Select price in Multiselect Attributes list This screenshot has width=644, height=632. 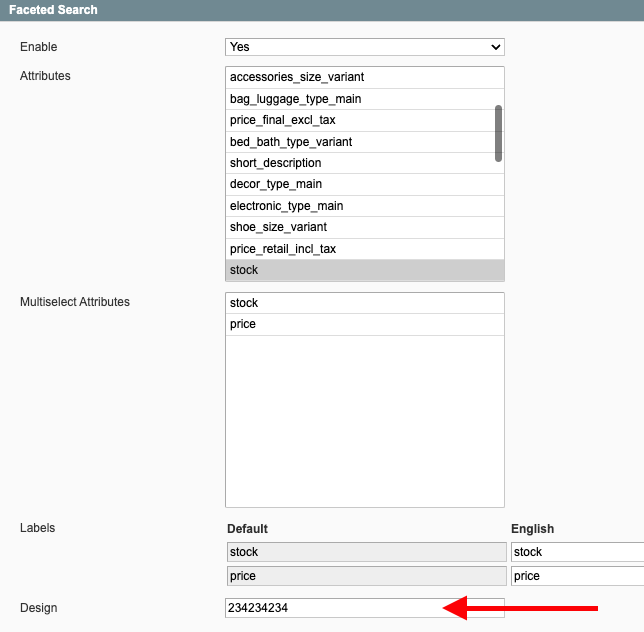(x=365, y=324)
